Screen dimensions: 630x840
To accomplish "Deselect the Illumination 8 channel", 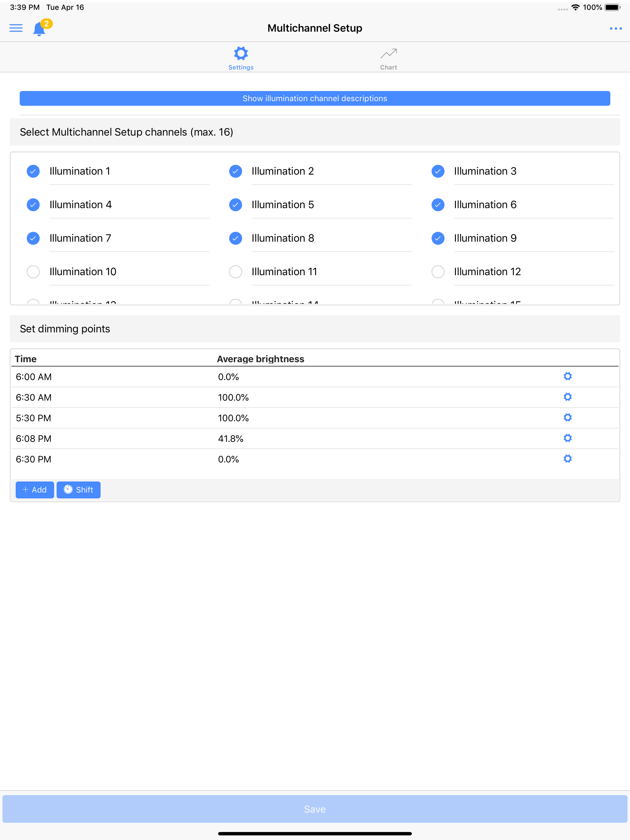I will click(x=236, y=239).
